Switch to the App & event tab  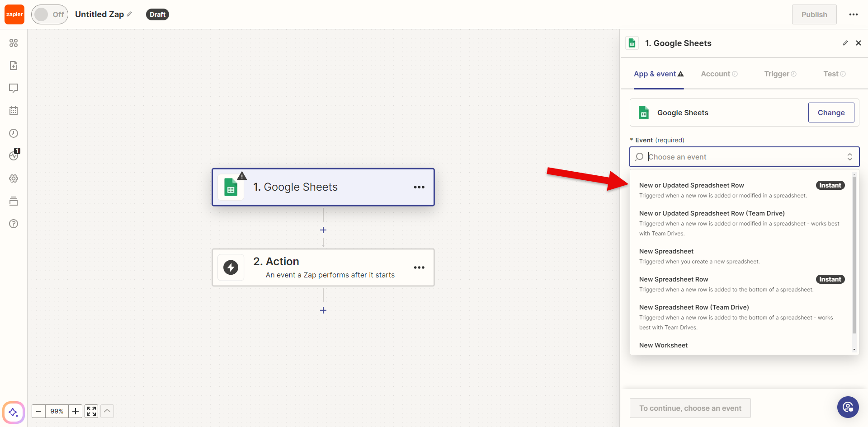coord(659,74)
